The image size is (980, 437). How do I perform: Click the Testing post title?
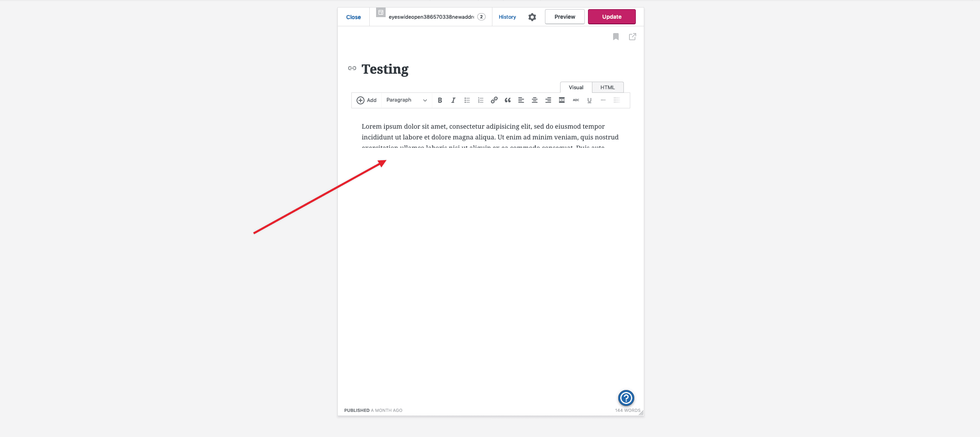[x=384, y=69]
